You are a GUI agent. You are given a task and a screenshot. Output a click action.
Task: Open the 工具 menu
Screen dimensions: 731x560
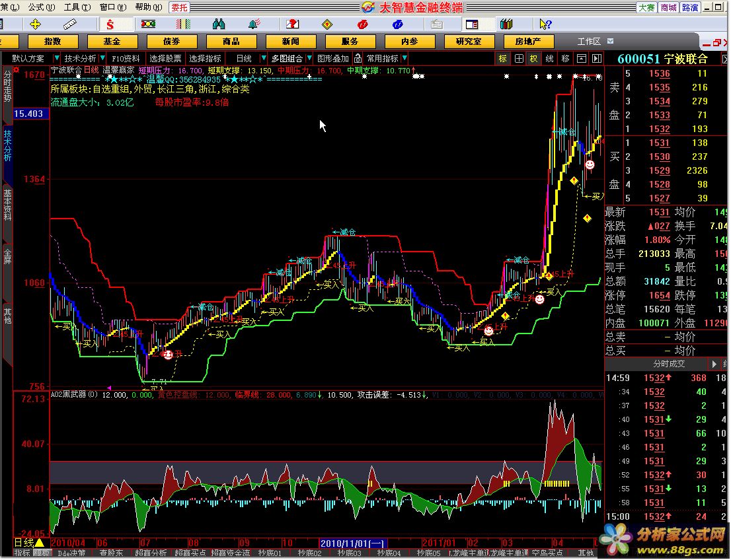click(77, 7)
